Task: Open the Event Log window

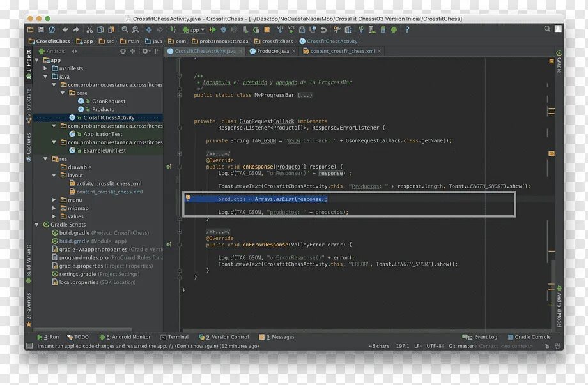Action: (x=481, y=337)
